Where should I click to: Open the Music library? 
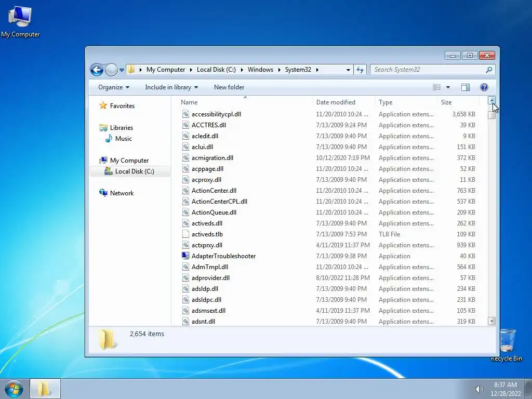pos(123,138)
